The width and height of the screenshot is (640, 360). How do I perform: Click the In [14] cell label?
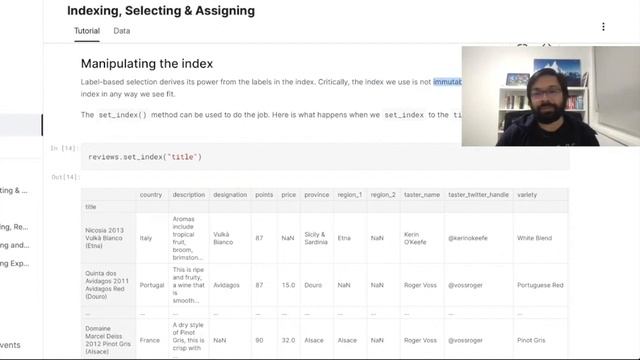pyautogui.click(x=64, y=148)
